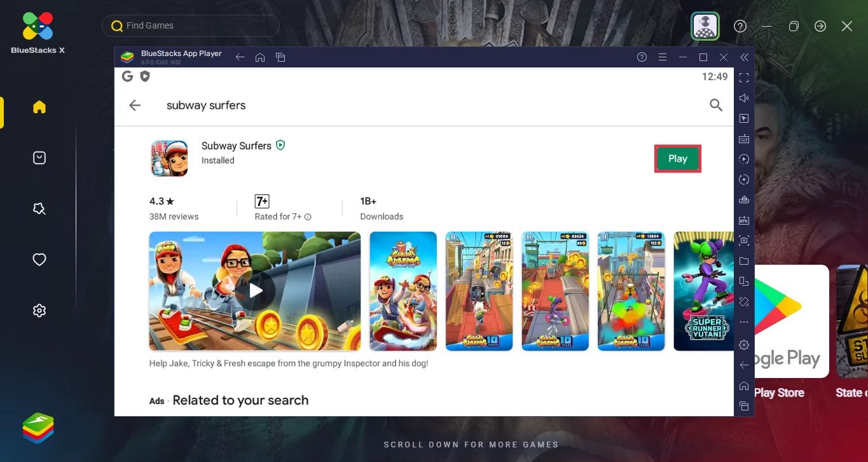Open App Player hamburger menu

[x=663, y=57]
